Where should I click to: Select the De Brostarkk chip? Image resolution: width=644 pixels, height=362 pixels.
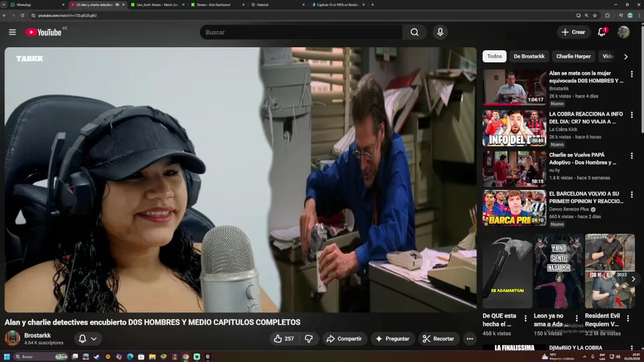click(529, 56)
